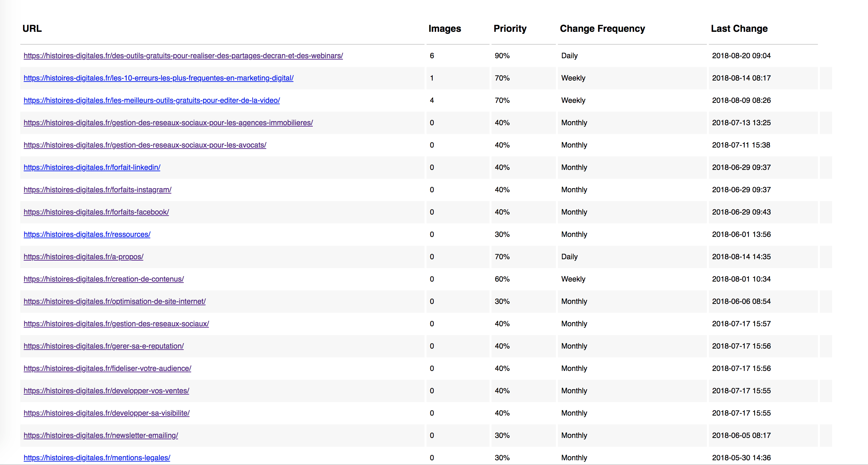This screenshot has height=465, width=868.
Task: Click the date 2018-06-06 08:54
Action: 741,301
